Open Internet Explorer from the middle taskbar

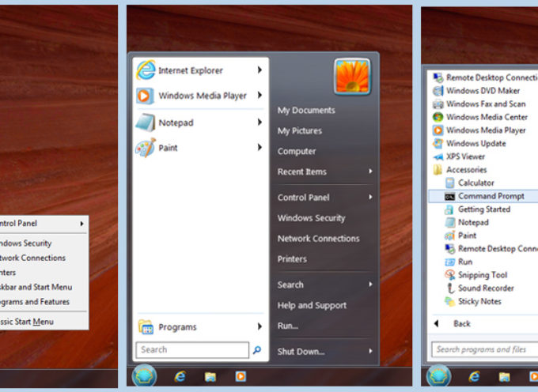point(180,376)
